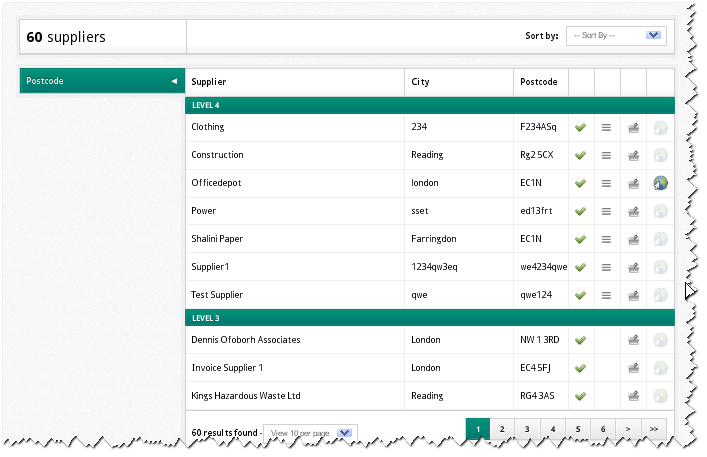This screenshot has width=707, height=457.
Task: Click the next page arrow button
Action: pyautogui.click(x=628, y=429)
